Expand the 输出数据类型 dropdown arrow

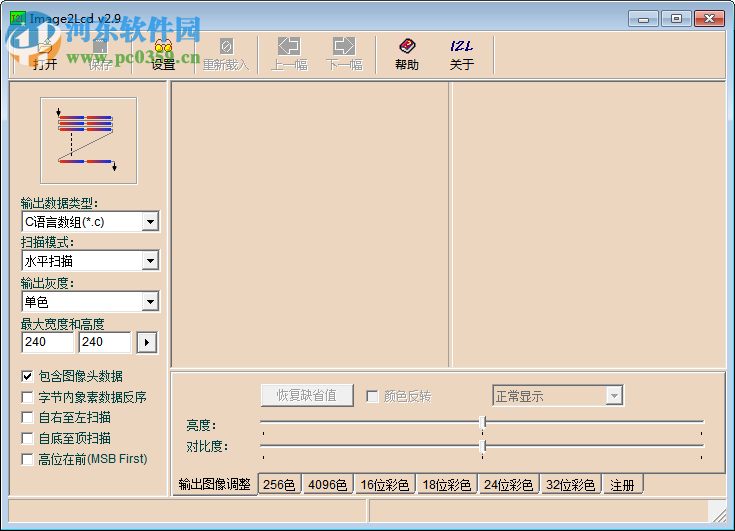point(150,222)
